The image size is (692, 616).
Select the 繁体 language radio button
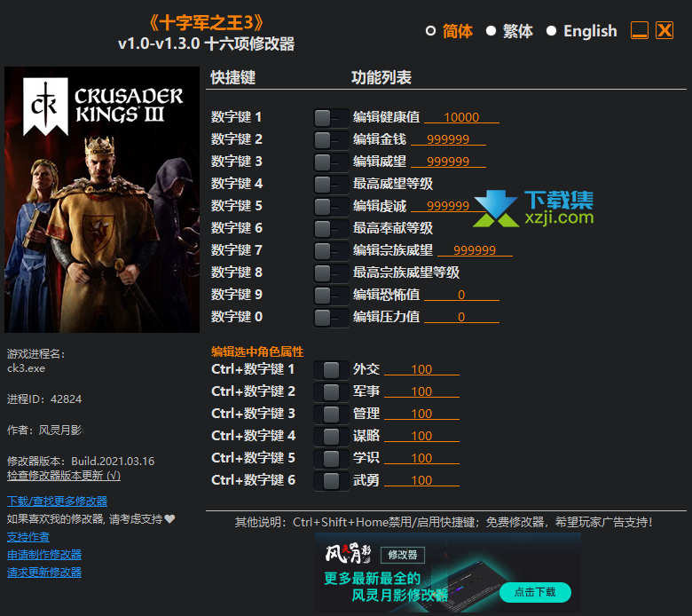(491, 31)
